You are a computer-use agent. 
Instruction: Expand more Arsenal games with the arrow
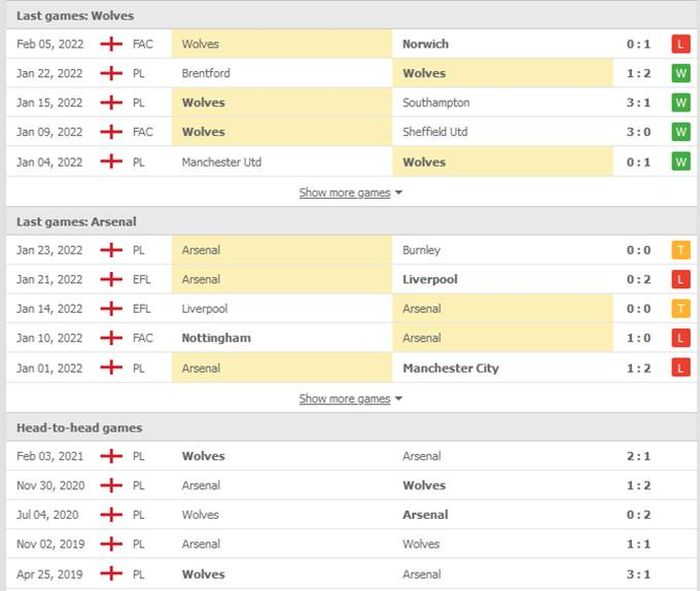[399, 399]
